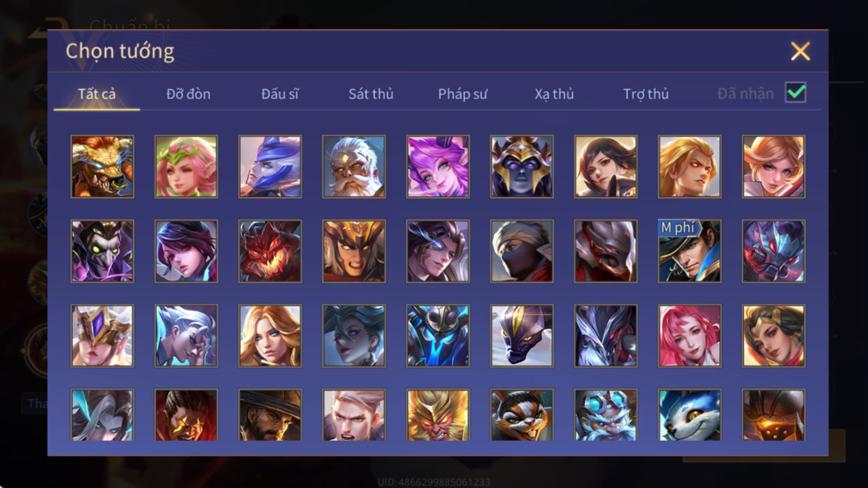This screenshot has height=488, width=868.
Task: Close the Chọn tướng dialog
Action: (800, 51)
